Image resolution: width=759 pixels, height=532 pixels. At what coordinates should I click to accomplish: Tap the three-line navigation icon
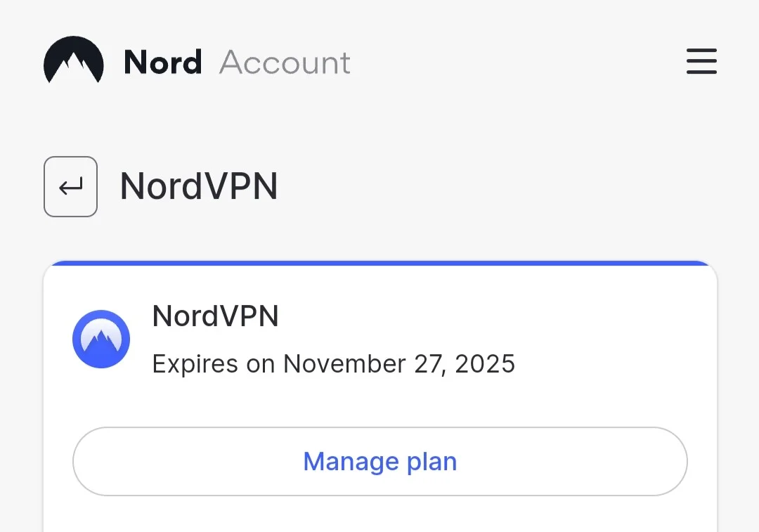pyautogui.click(x=701, y=61)
